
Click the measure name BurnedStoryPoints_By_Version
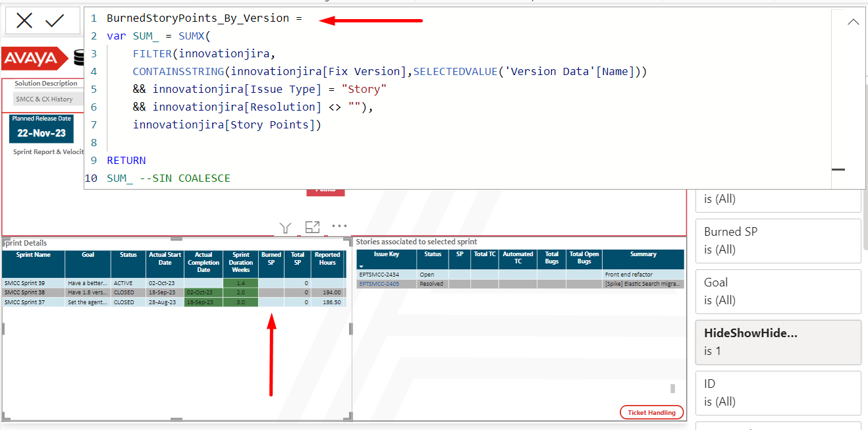(x=198, y=18)
